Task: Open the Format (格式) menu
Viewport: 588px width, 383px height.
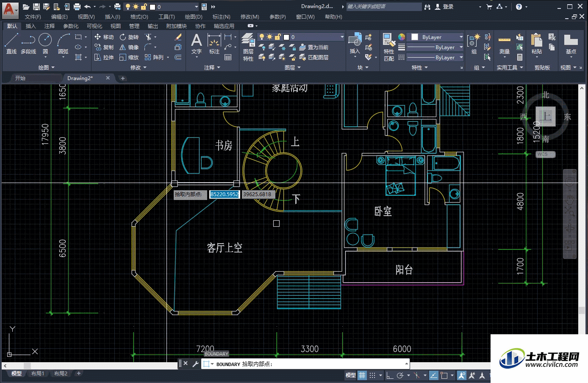Action: point(139,17)
